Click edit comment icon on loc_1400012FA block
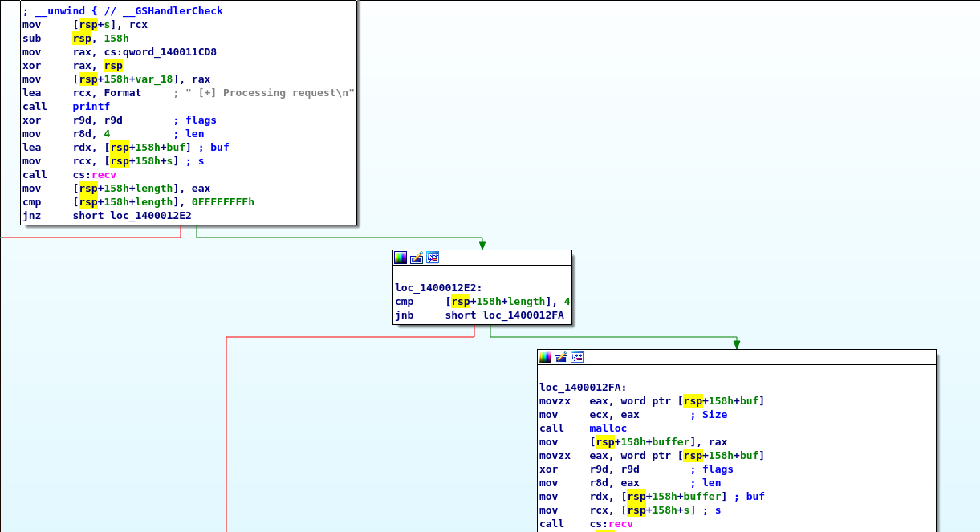980x532 pixels. click(561, 357)
